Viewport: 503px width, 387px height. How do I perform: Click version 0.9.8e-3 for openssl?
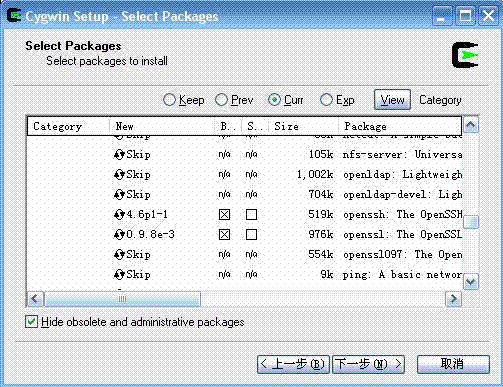pyautogui.click(x=150, y=234)
